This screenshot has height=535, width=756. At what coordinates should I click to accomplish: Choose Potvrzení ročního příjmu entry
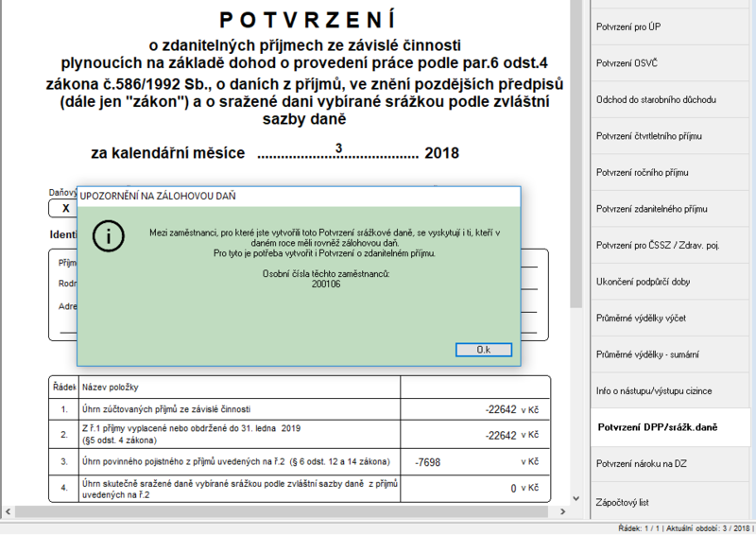670,173
